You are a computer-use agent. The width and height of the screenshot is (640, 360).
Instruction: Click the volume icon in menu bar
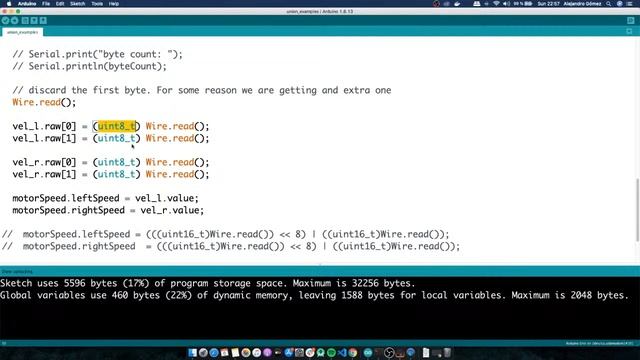coord(507,4)
